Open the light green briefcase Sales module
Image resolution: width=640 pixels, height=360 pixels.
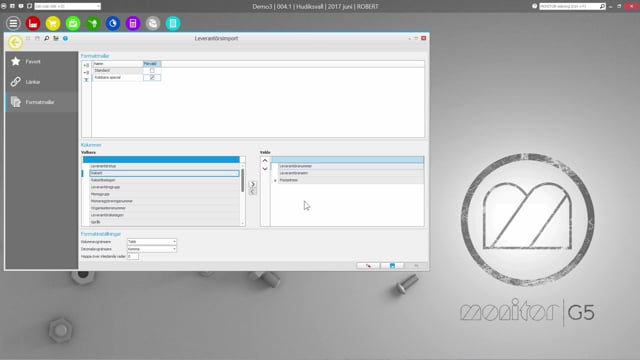click(73, 23)
